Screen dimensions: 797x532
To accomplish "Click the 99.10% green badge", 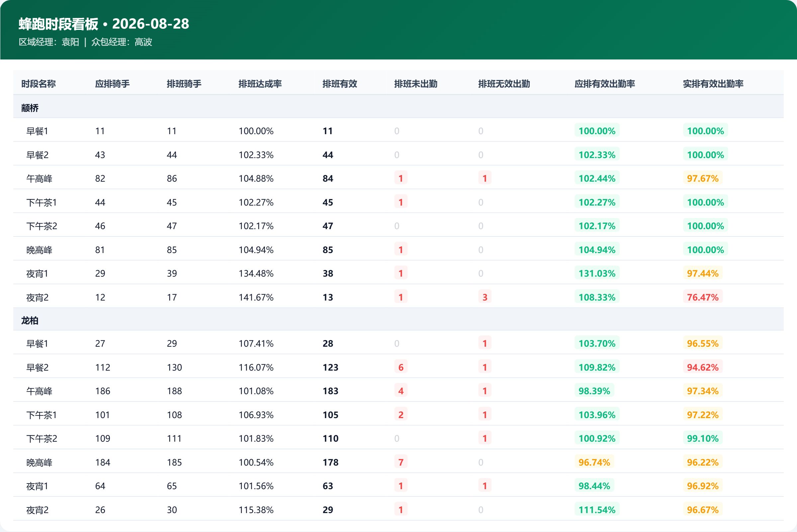I will tap(703, 438).
